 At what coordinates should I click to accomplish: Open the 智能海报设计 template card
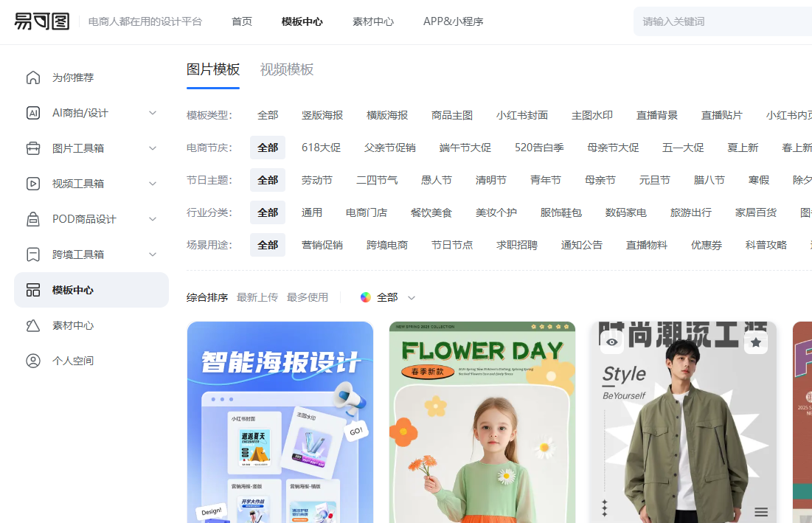(280, 422)
